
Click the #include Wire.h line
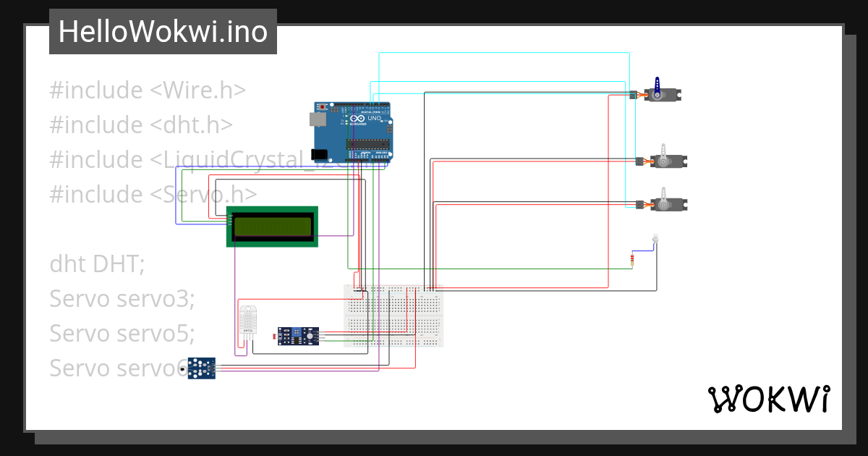[147, 90]
